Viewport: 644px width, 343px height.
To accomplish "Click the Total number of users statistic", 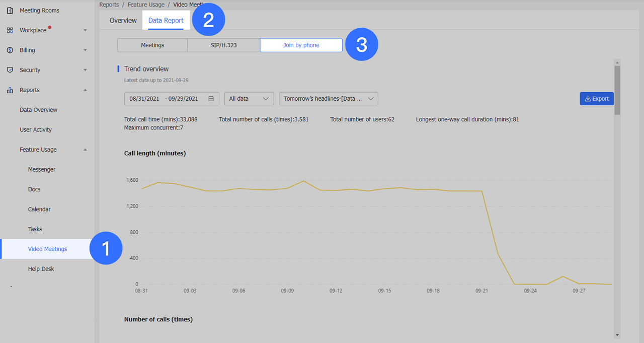I will [362, 119].
